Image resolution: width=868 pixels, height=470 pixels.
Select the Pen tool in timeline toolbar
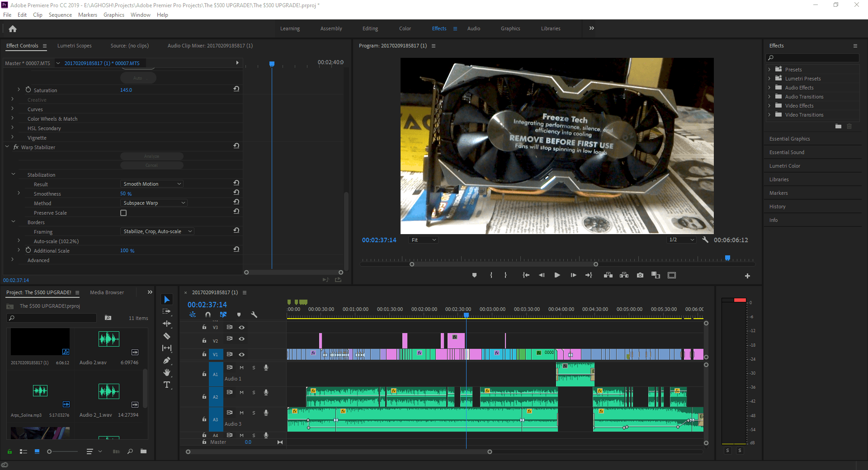(x=167, y=360)
